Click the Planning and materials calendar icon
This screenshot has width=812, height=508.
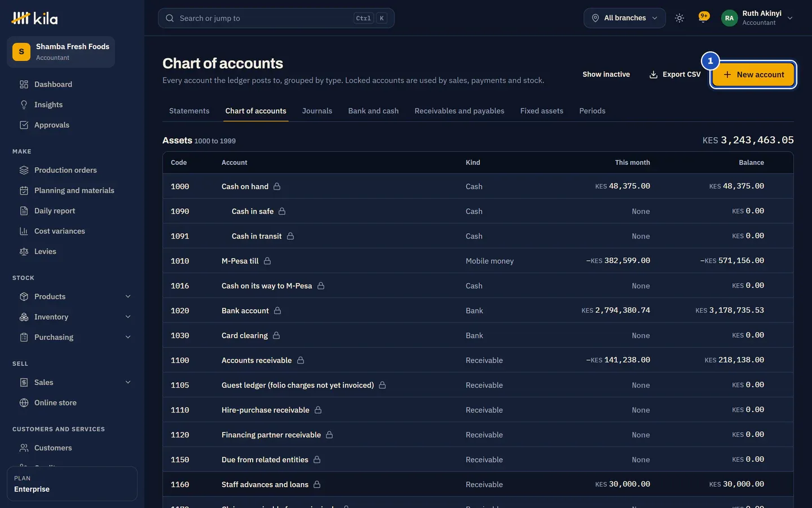24,191
